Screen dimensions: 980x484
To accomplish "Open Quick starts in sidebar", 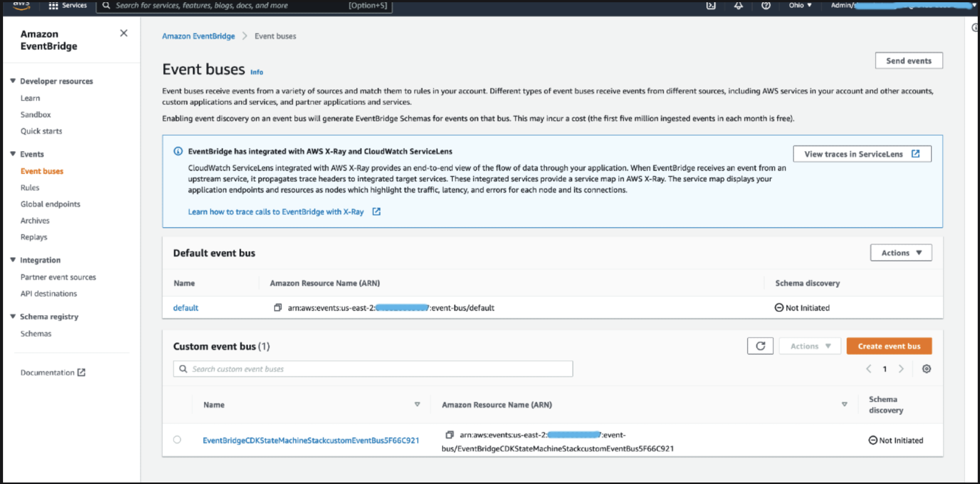I will 41,131.
